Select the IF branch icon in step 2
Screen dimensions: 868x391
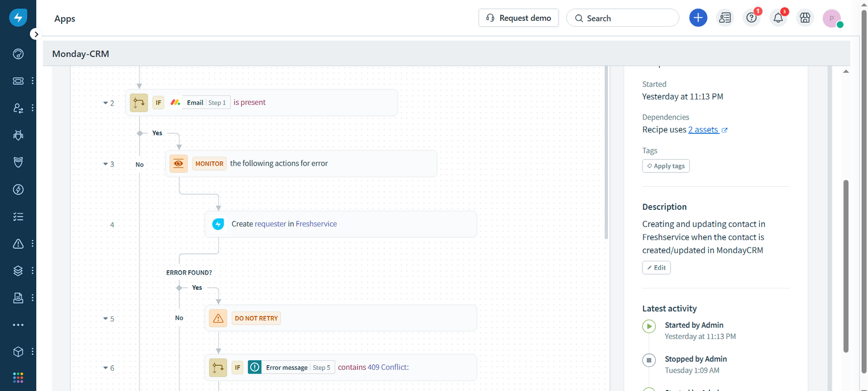pyautogui.click(x=139, y=103)
